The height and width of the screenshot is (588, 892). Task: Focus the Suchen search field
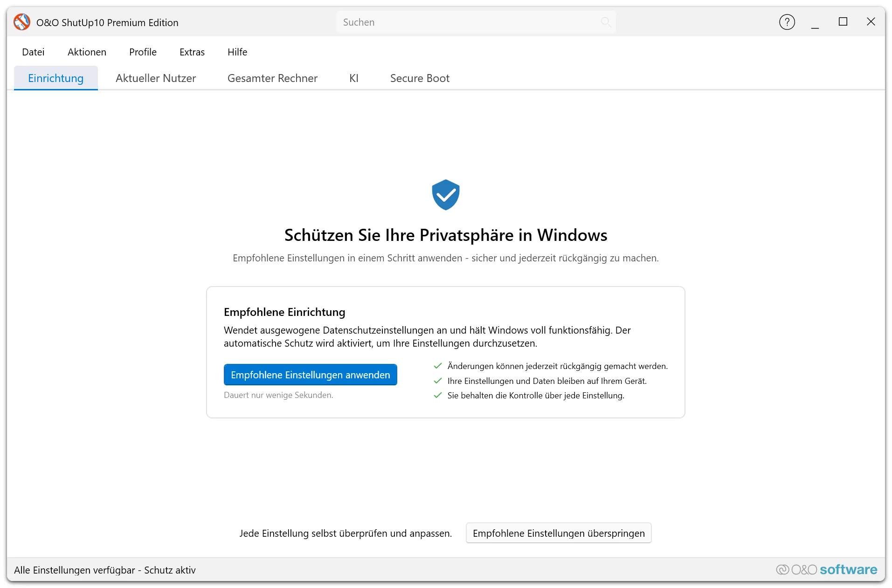[476, 22]
